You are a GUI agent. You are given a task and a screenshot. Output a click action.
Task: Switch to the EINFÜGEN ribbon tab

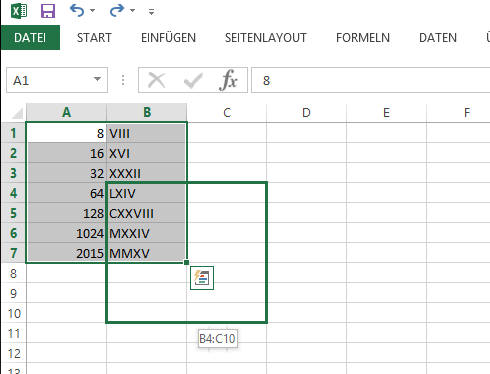(x=168, y=38)
